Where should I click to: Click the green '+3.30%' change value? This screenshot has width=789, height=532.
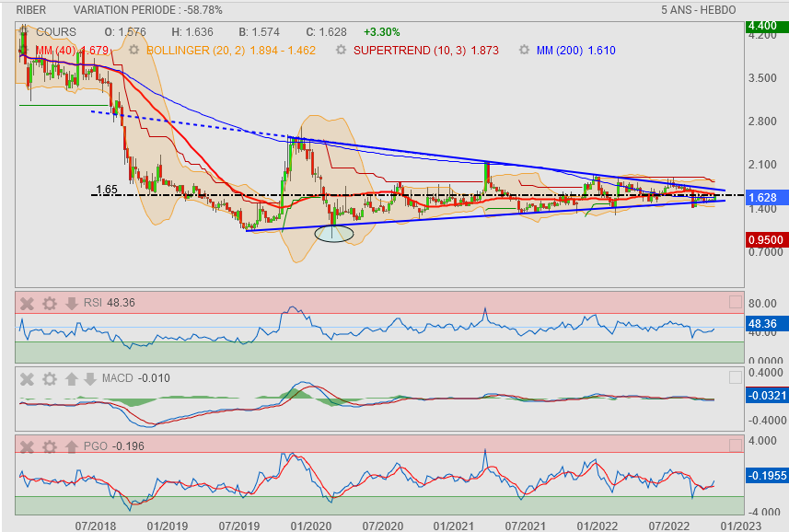point(382,31)
